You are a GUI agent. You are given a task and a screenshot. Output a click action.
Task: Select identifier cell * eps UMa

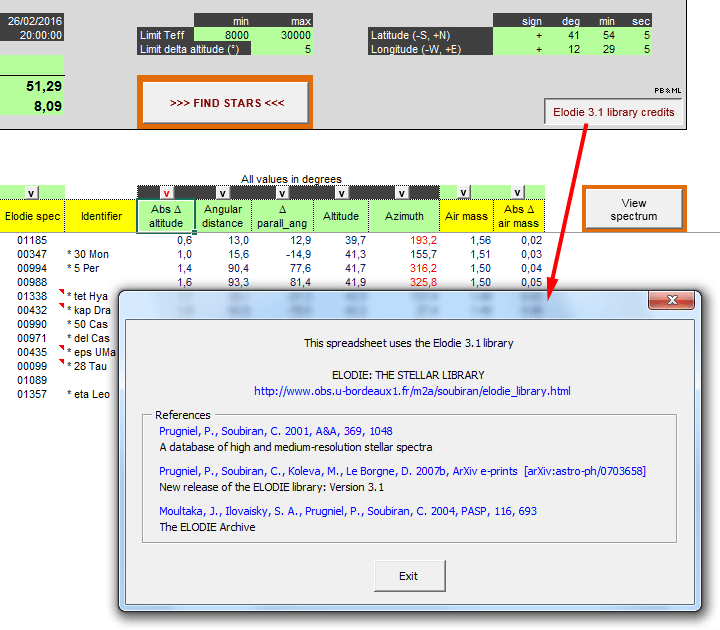coord(92,352)
